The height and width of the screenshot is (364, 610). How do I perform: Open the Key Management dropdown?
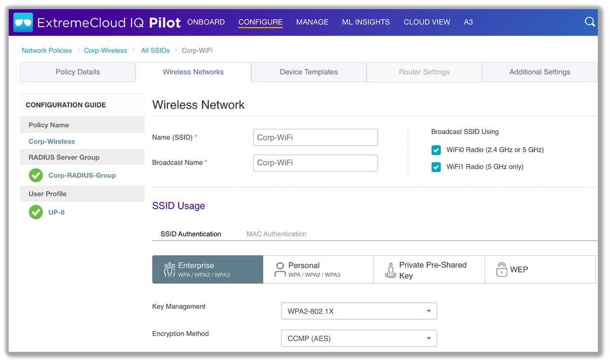pyautogui.click(x=359, y=311)
